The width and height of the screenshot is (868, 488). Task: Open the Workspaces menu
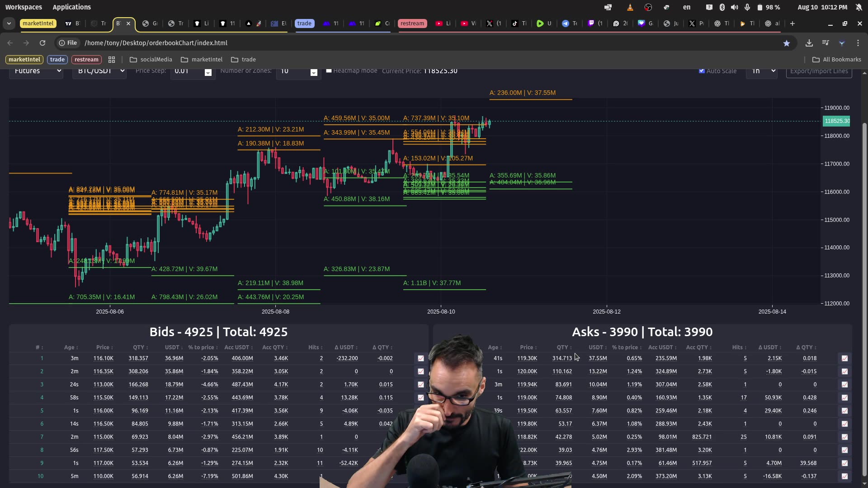(23, 7)
